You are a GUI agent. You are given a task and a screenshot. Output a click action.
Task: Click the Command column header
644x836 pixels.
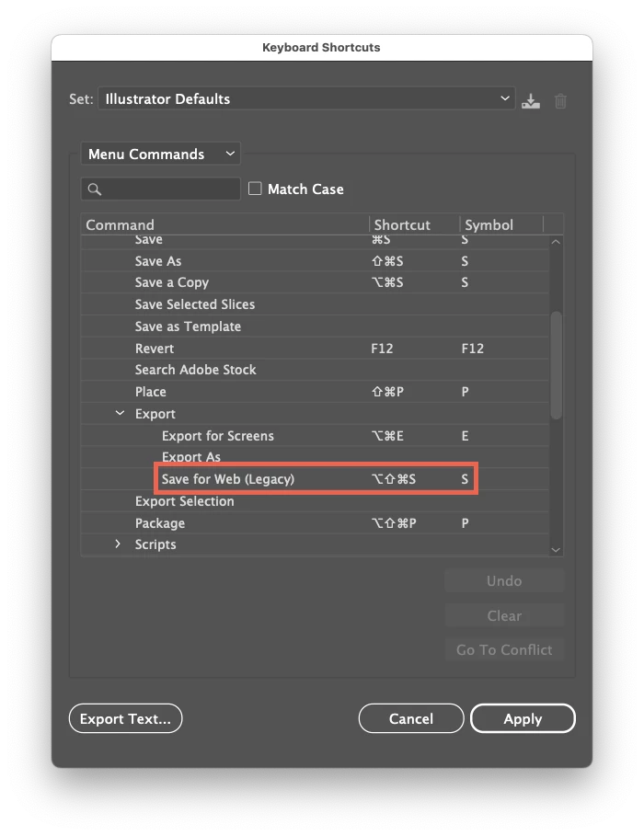pyautogui.click(x=225, y=224)
